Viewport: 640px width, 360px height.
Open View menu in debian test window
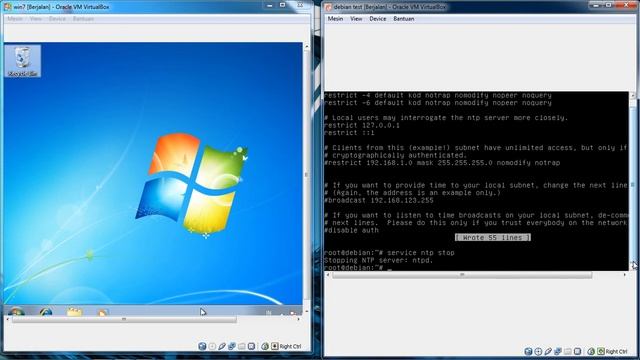click(x=356, y=19)
